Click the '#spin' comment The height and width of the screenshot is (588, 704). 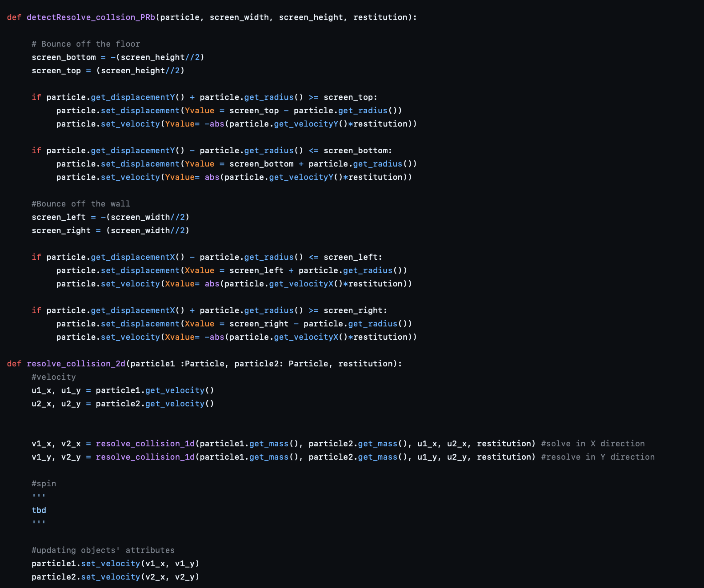pyautogui.click(x=44, y=484)
